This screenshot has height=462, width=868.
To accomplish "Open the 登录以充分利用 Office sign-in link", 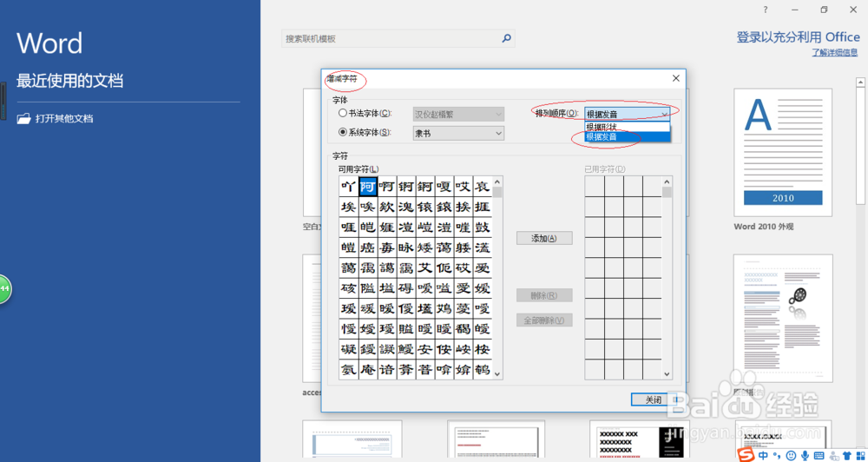I will [798, 37].
